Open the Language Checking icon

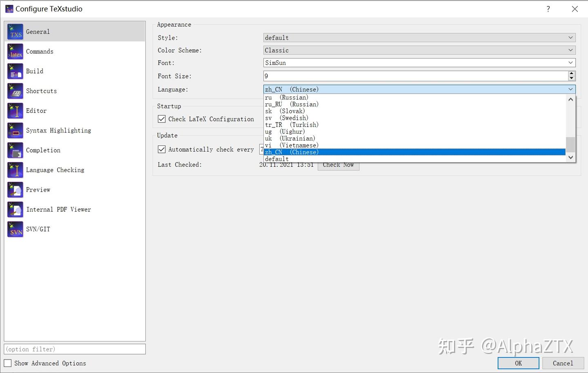pos(16,170)
